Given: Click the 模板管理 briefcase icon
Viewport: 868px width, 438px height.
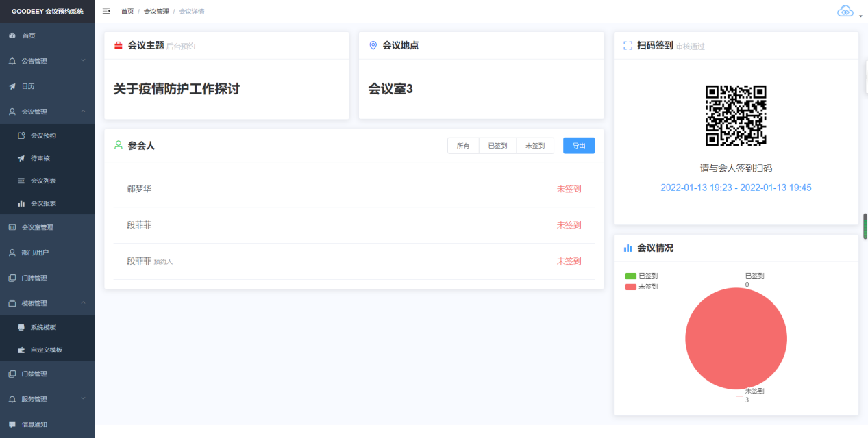Looking at the screenshot, I should pos(12,303).
